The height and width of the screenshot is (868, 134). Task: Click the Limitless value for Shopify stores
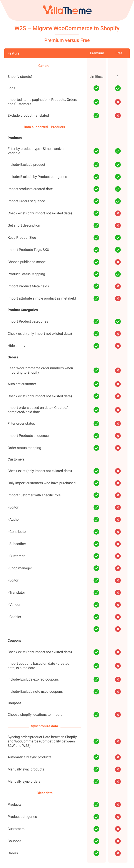coord(97,76)
